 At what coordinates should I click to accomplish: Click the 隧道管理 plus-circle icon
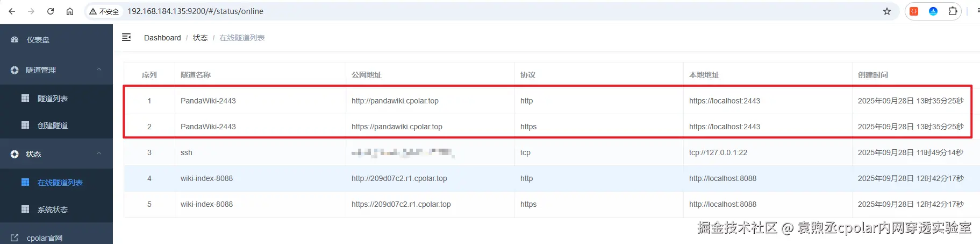[15, 70]
